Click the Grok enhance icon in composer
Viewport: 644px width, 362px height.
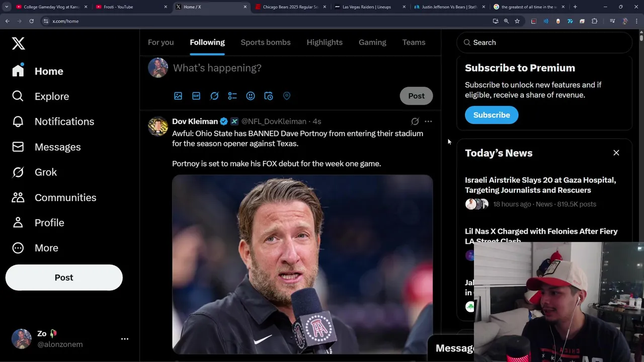(214, 96)
